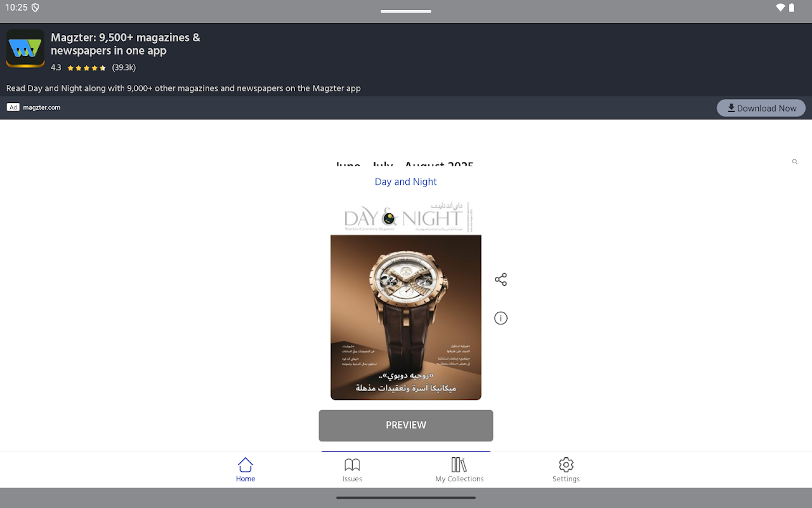This screenshot has width=812, height=508.
Task: Tap the Wi-Fi status icon
Action: 780,8
